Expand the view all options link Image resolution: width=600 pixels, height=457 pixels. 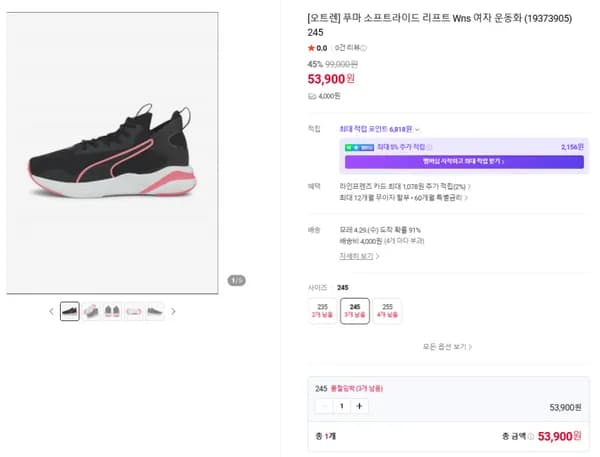click(447, 346)
